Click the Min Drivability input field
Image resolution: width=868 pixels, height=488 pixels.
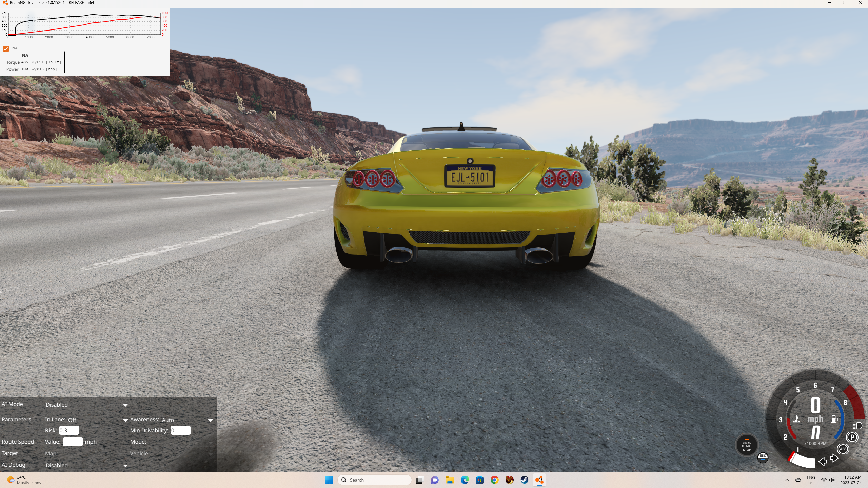coord(180,430)
